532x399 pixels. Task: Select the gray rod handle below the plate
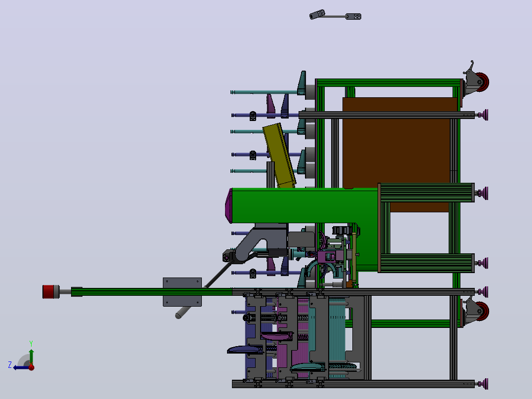point(183,313)
